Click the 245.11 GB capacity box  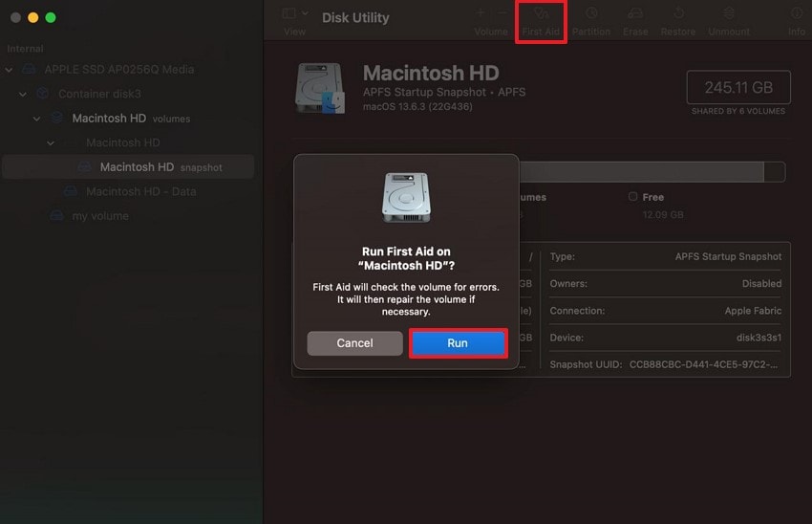click(x=738, y=87)
